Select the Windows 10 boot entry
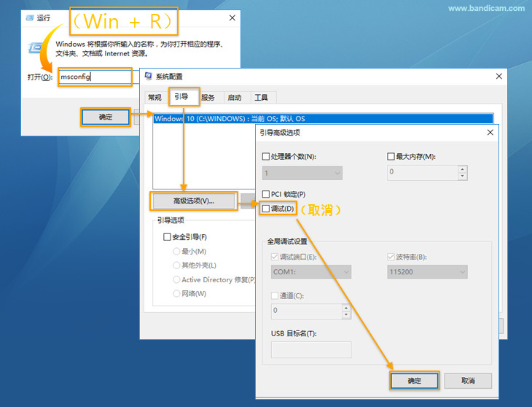 (x=323, y=118)
